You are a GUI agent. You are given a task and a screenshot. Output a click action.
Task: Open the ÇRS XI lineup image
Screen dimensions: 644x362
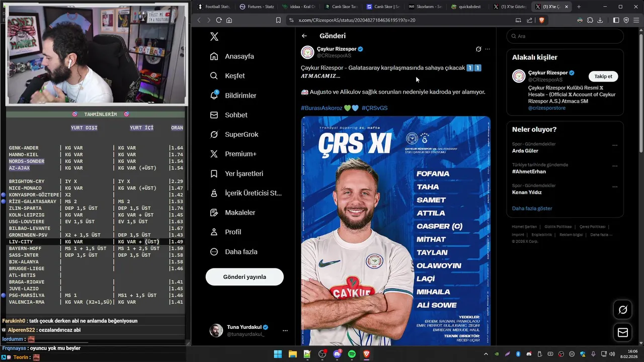point(395,231)
